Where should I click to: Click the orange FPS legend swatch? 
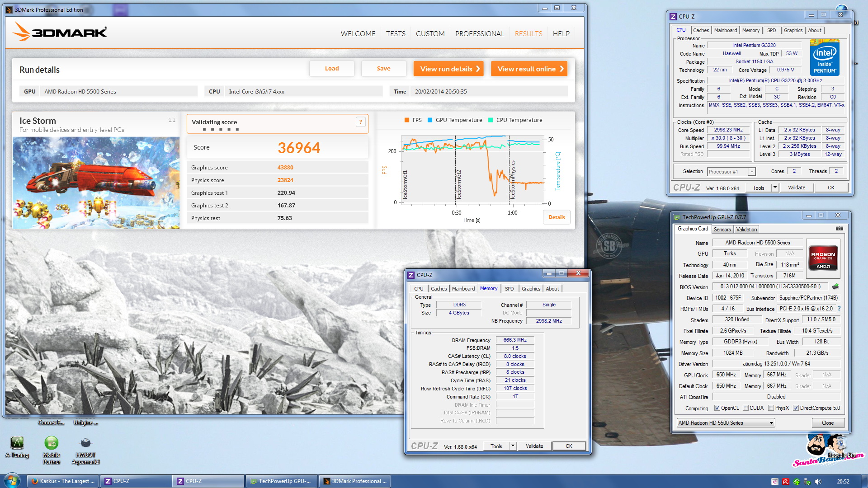407,120
